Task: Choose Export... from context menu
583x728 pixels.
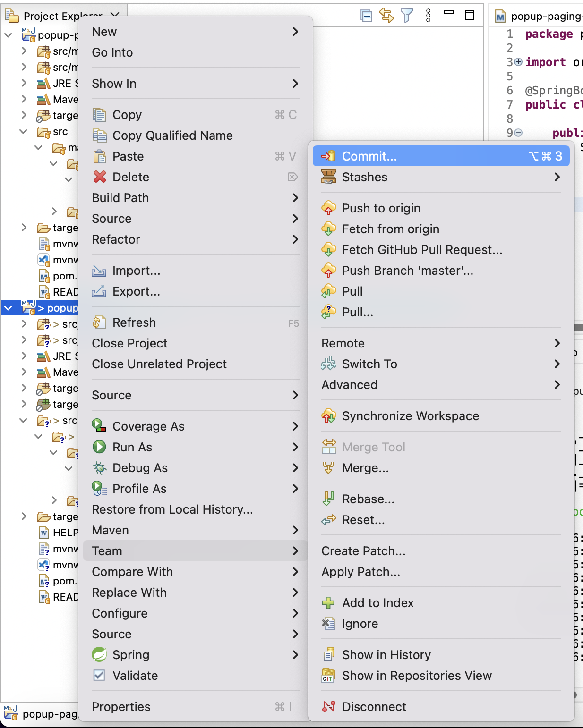Action: [x=195, y=291]
